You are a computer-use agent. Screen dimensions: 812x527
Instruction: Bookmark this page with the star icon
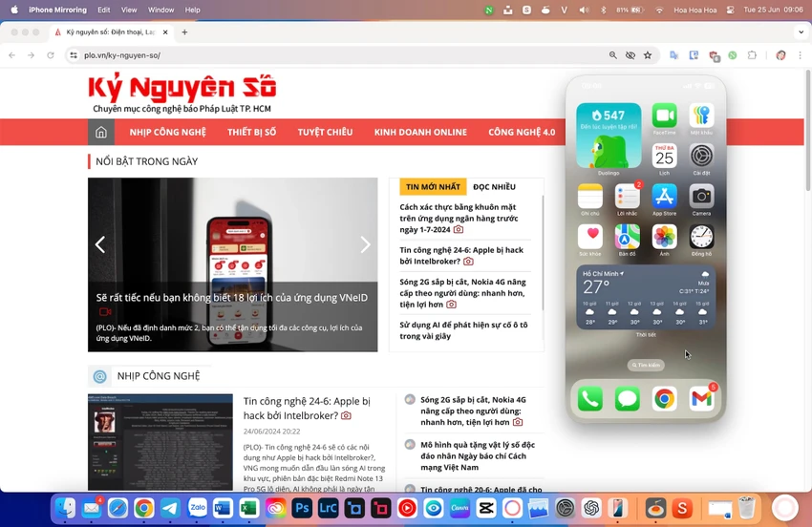pyautogui.click(x=648, y=55)
